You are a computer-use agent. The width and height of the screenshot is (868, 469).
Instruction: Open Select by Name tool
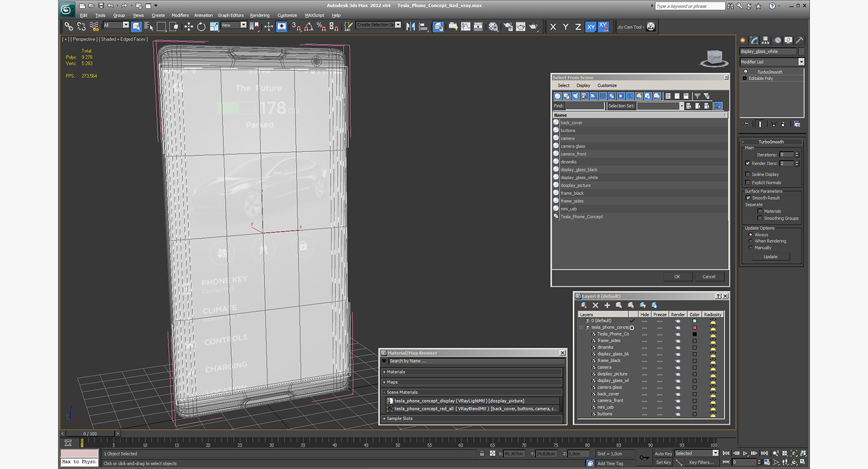(148, 26)
